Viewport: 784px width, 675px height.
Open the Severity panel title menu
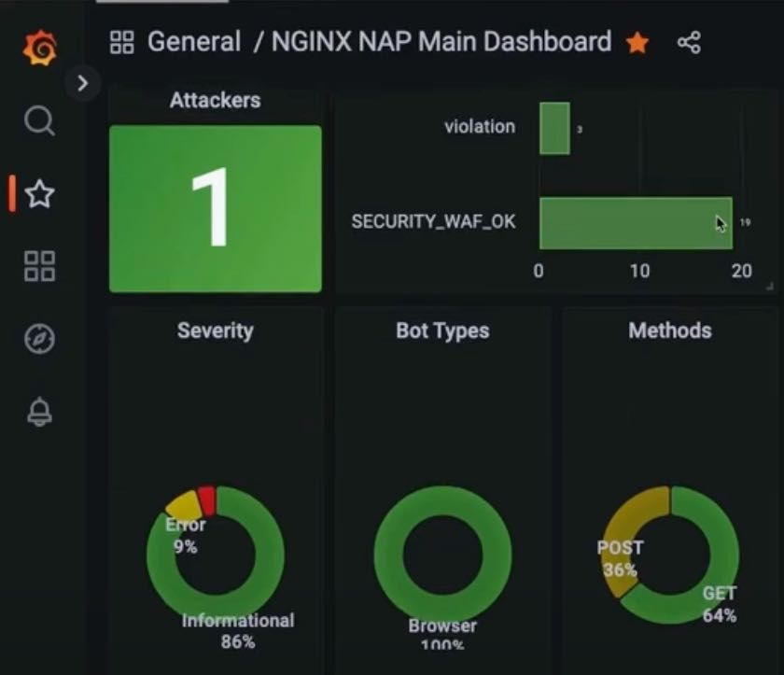[215, 330]
